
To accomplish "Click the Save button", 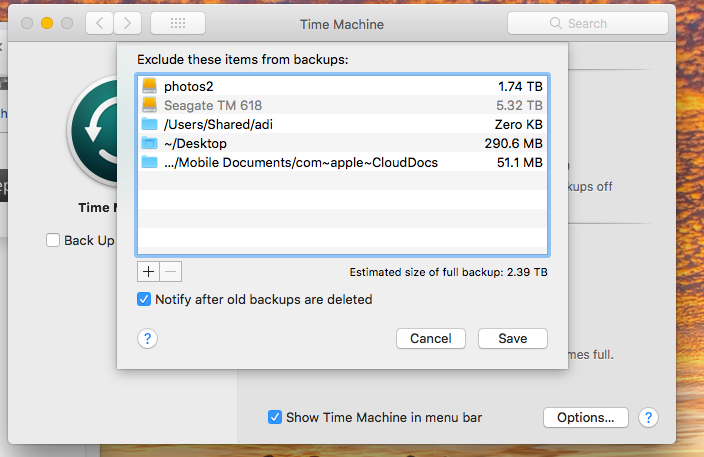I will point(513,338).
